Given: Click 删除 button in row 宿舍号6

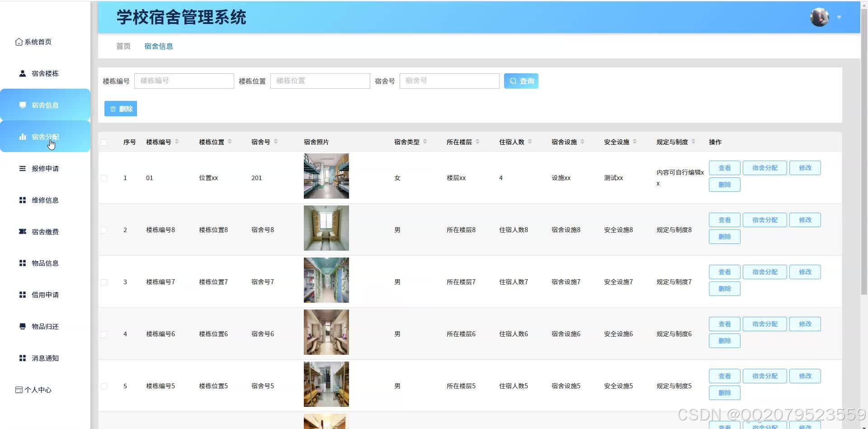Looking at the screenshot, I should pyautogui.click(x=725, y=341).
